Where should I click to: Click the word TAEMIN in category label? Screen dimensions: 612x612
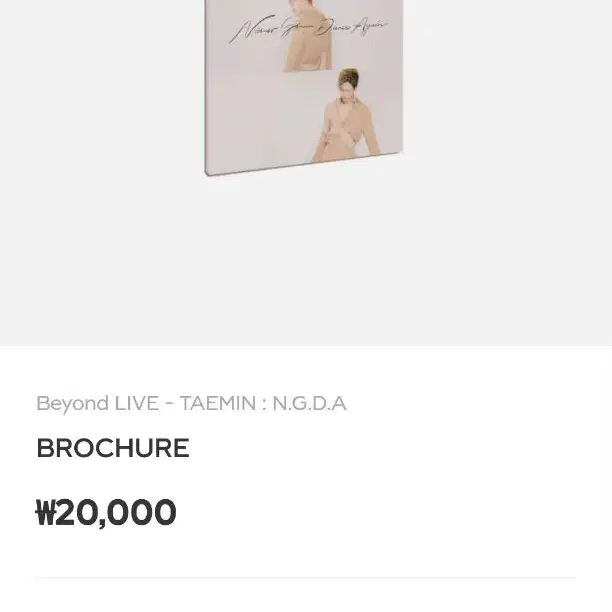(x=218, y=403)
